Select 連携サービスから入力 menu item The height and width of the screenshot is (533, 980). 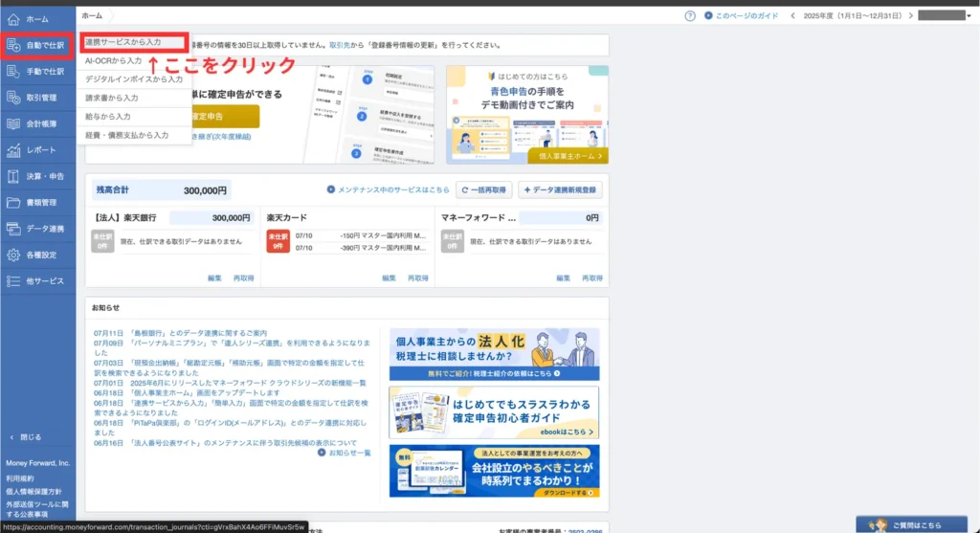(122, 43)
